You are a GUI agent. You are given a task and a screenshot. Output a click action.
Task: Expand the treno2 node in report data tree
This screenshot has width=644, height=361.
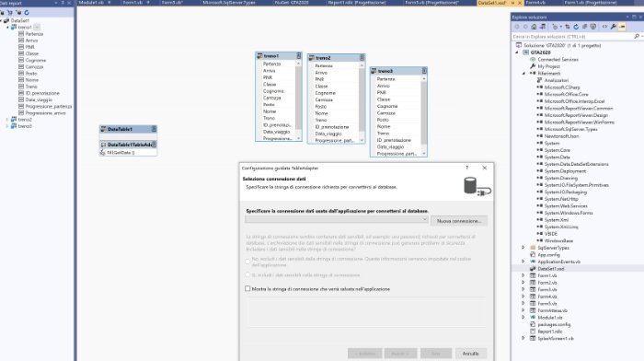(7, 120)
